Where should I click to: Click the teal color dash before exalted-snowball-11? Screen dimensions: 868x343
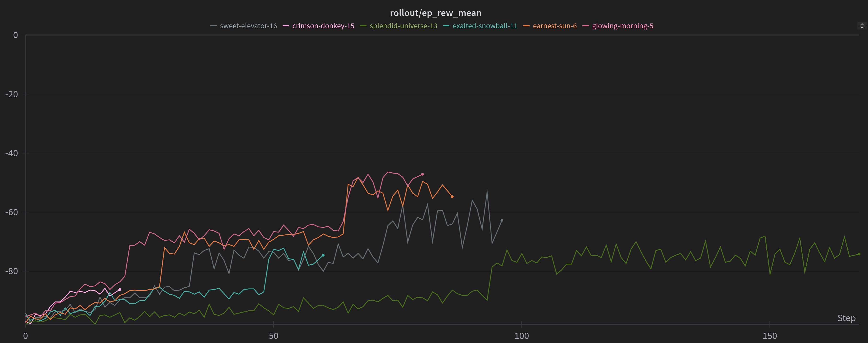pos(446,26)
